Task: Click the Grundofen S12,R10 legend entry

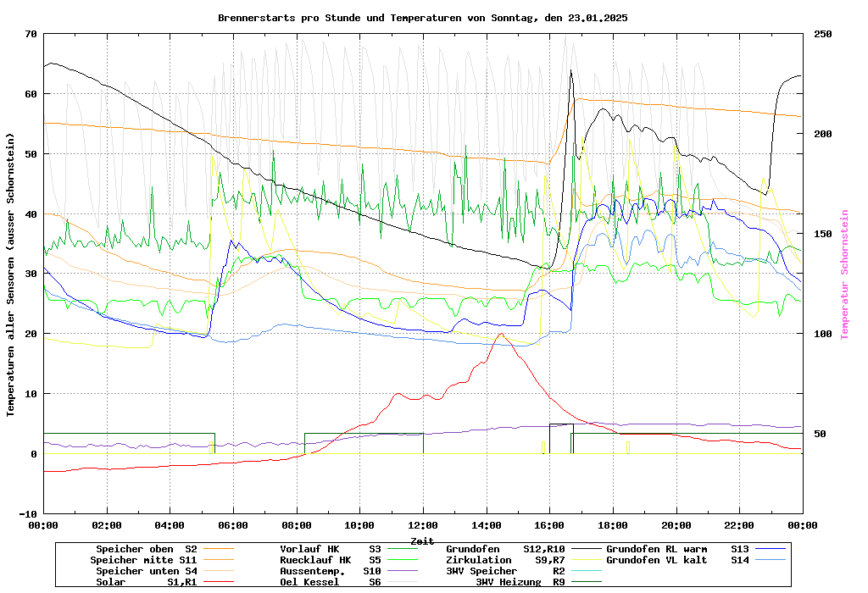Action: pyautogui.click(x=505, y=549)
